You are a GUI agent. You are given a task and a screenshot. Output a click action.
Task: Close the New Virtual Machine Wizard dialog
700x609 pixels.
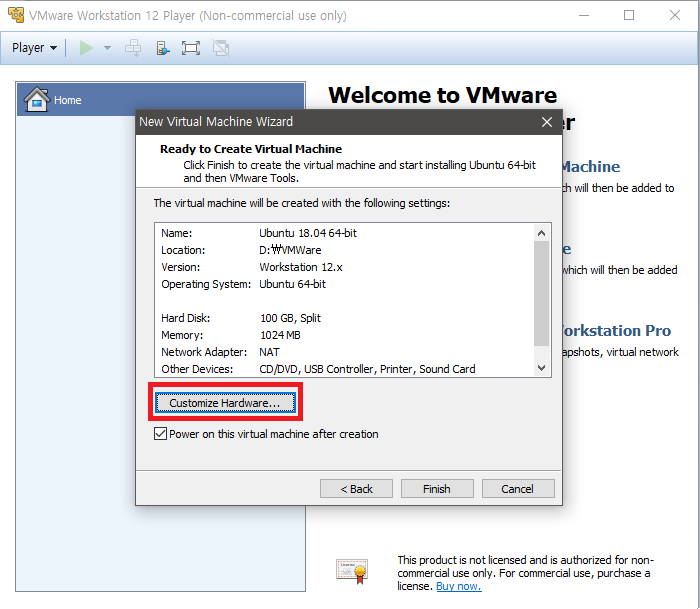pyautogui.click(x=546, y=122)
